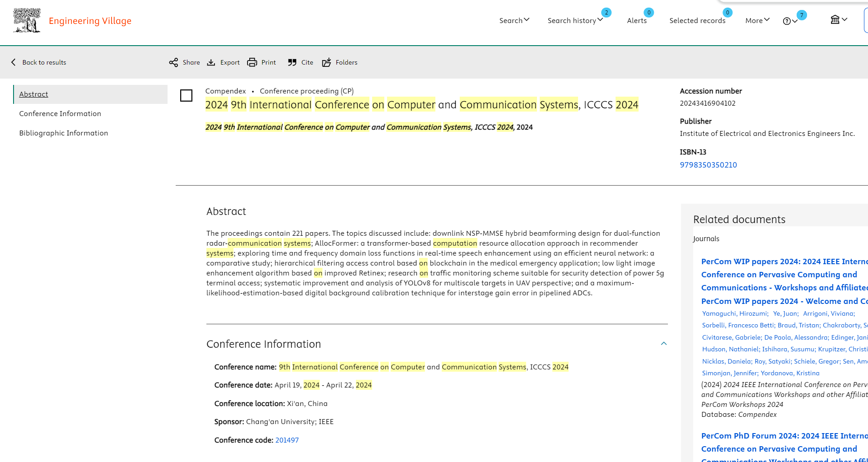Click author Nicklas, Daniela
The image size is (868, 462).
[x=727, y=361]
